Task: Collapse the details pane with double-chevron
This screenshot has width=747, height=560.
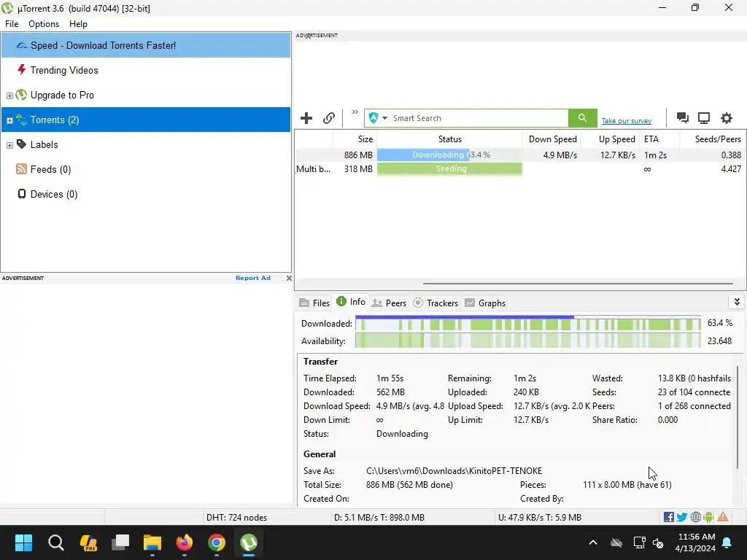Action: (x=737, y=302)
